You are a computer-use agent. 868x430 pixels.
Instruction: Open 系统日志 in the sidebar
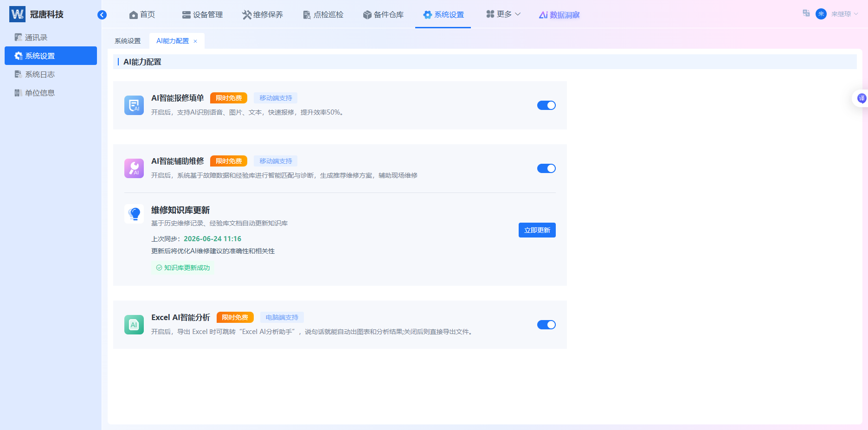coord(51,74)
